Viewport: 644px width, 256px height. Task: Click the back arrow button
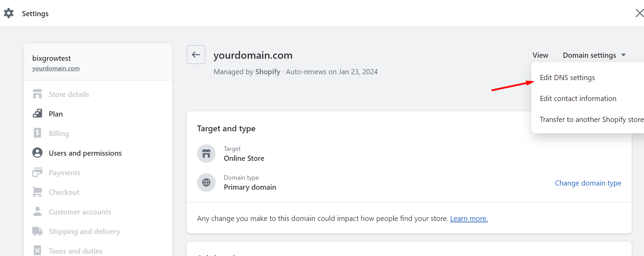[x=196, y=55]
